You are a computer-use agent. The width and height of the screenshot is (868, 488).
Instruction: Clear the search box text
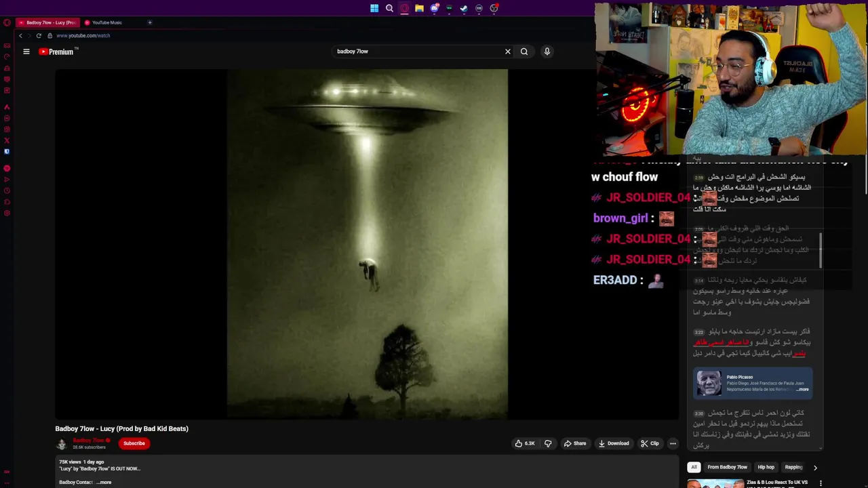(x=507, y=52)
